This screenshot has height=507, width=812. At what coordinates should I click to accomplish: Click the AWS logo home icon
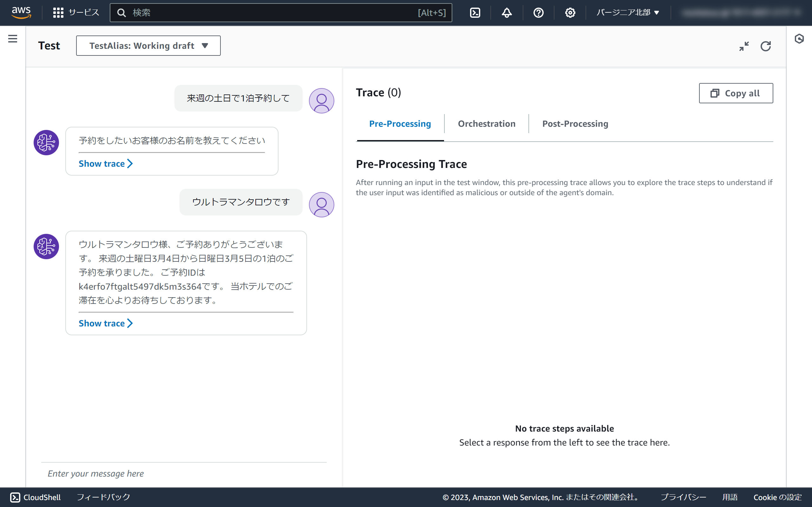point(21,12)
